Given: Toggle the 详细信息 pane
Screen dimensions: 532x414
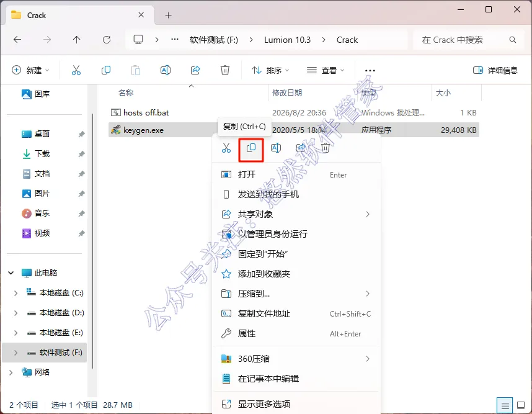Looking at the screenshot, I should coord(495,70).
